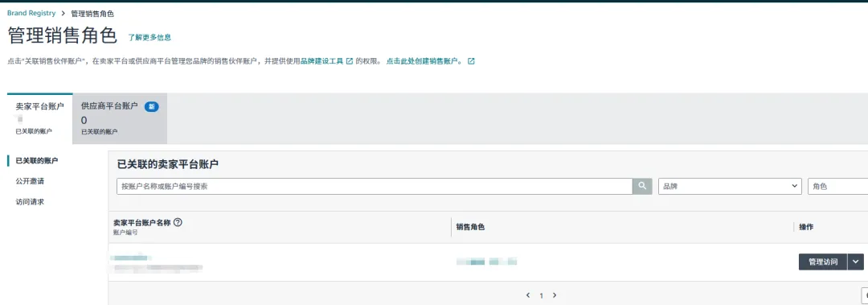Open the 角色 filter dropdown
This screenshot has height=305, width=868.
click(x=838, y=187)
